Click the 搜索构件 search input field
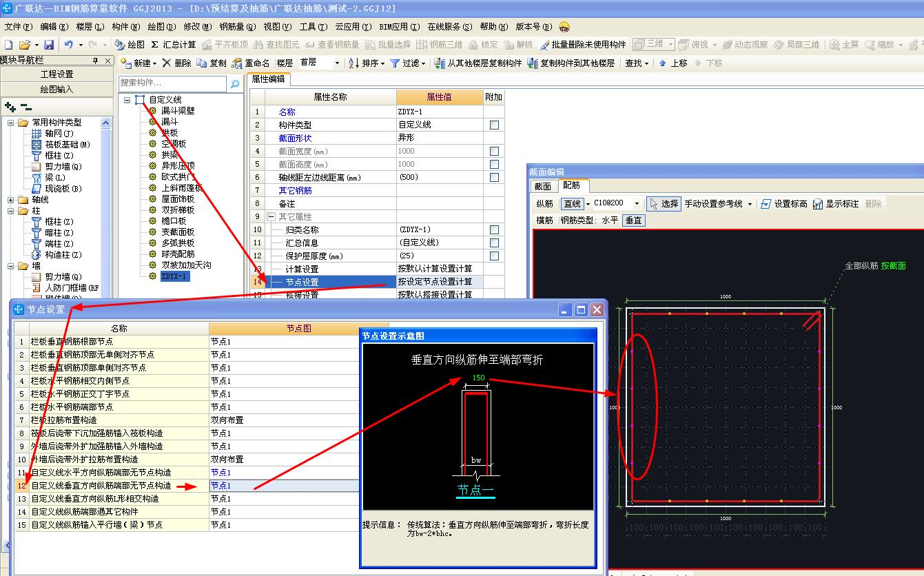Screen dimensions: 924x576 pos(173,83)
